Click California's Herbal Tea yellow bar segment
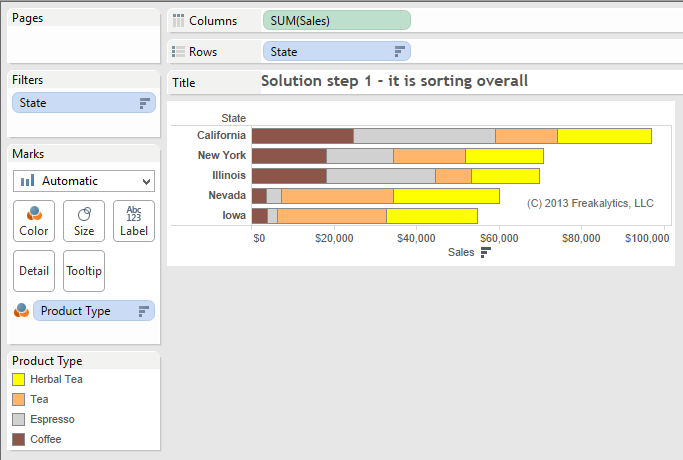The height and width of the screenshot is (460, 683). tap(605, 136)
